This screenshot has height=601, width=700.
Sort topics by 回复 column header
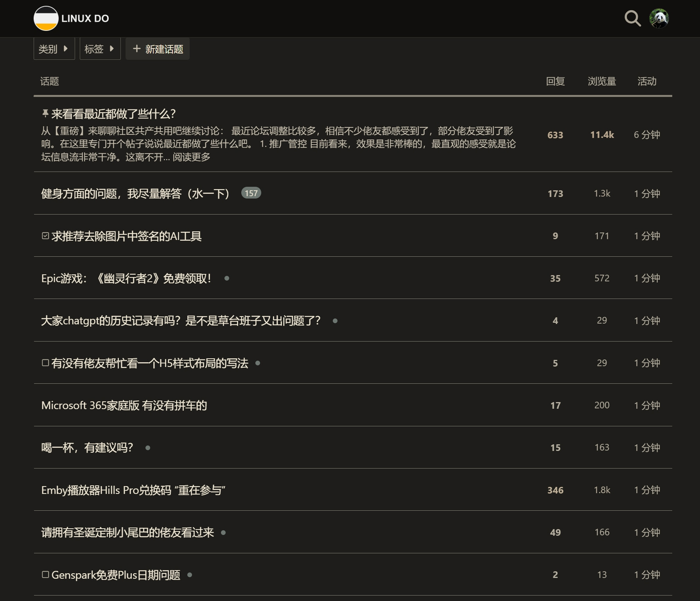555,81
